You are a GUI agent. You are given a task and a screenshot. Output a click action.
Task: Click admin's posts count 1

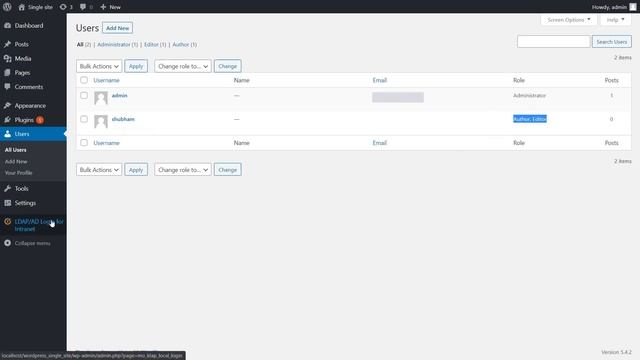pyautogui.click(x=611, y=96)
